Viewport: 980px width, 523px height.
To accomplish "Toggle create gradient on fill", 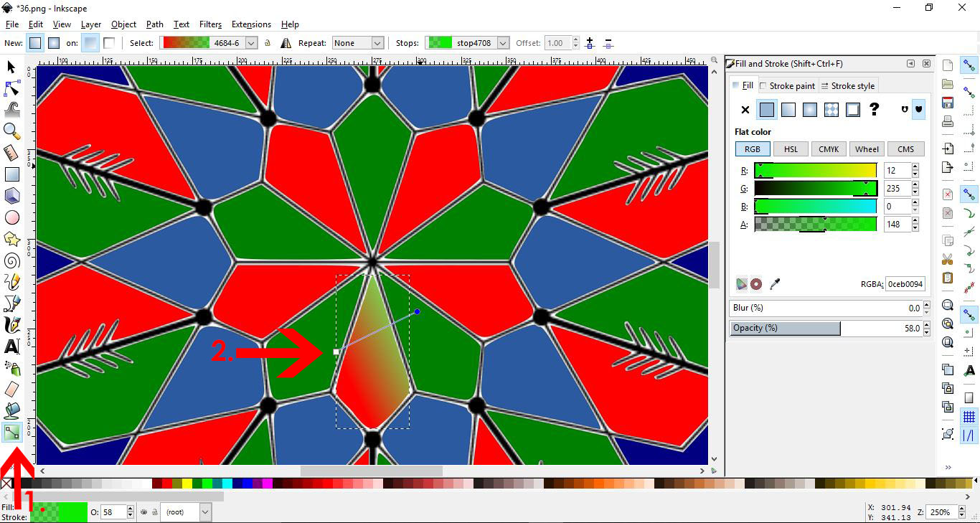I will pyautogui.click(x=90, y=43).
